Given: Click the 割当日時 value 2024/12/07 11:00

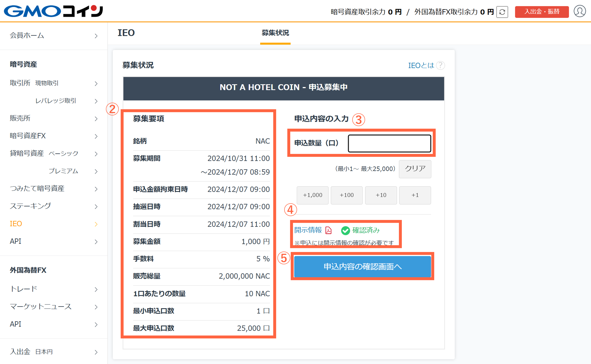Looking at the screenshot, I should coord(238,224).
